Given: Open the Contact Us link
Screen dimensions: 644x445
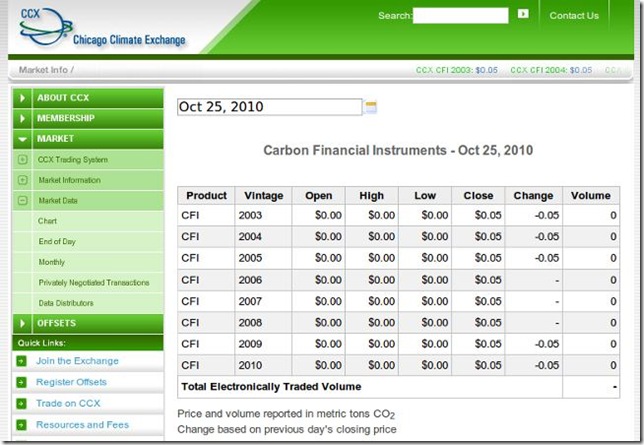Looking at the screenshot, I should [574, 16].
